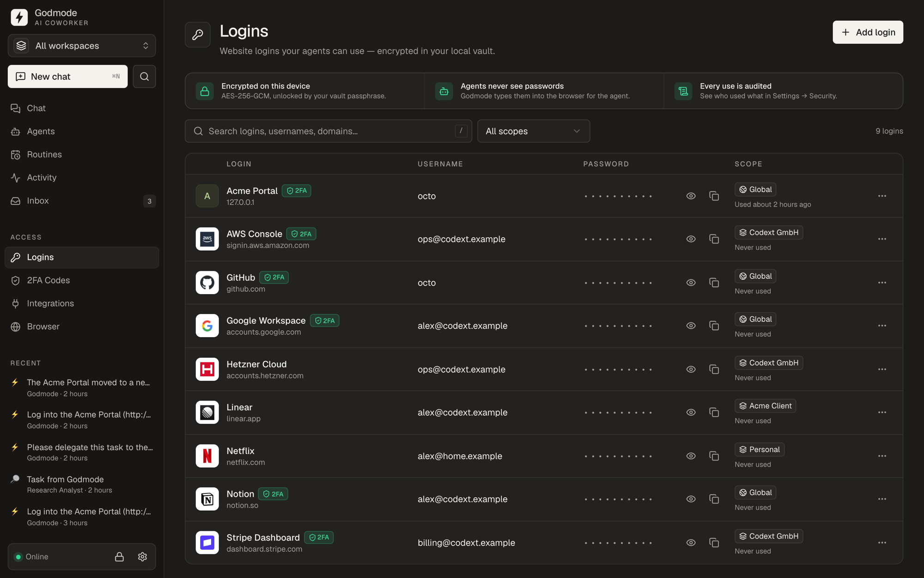Click the Netflix logo icon
Screen dimensions: 924x578
point(207,456)
